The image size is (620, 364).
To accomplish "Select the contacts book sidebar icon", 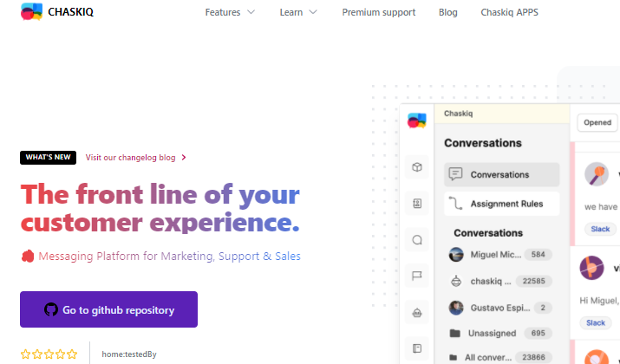I will pos(417,203).
